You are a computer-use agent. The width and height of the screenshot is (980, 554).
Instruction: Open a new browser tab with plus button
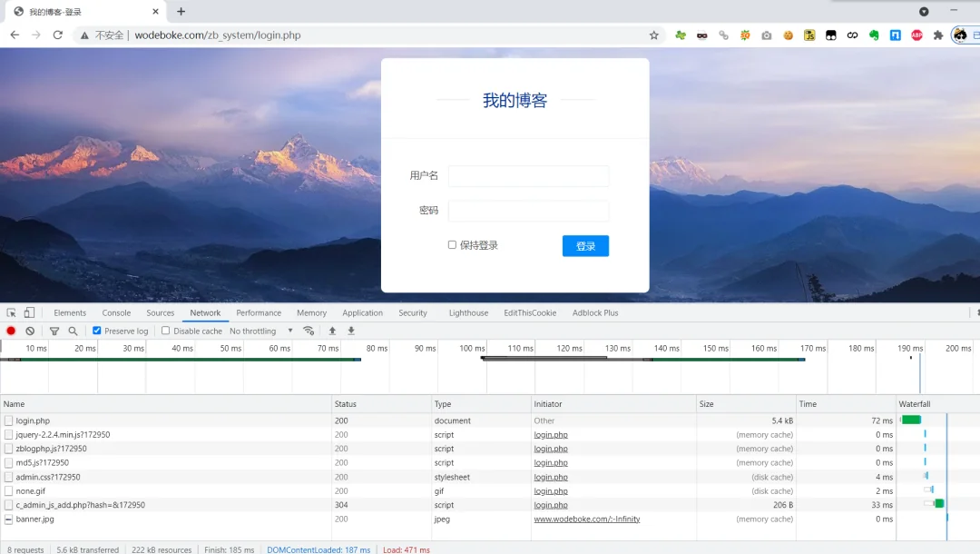(x=181, y=11)
